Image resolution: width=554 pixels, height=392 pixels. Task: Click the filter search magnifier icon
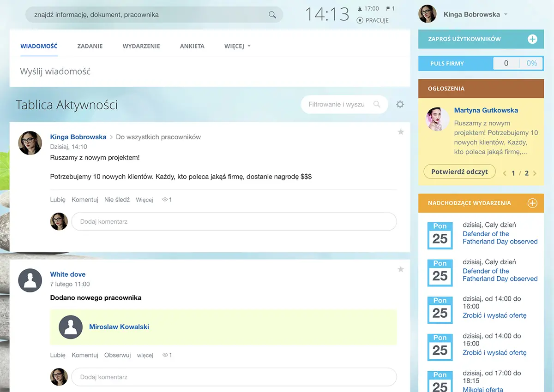377,104
